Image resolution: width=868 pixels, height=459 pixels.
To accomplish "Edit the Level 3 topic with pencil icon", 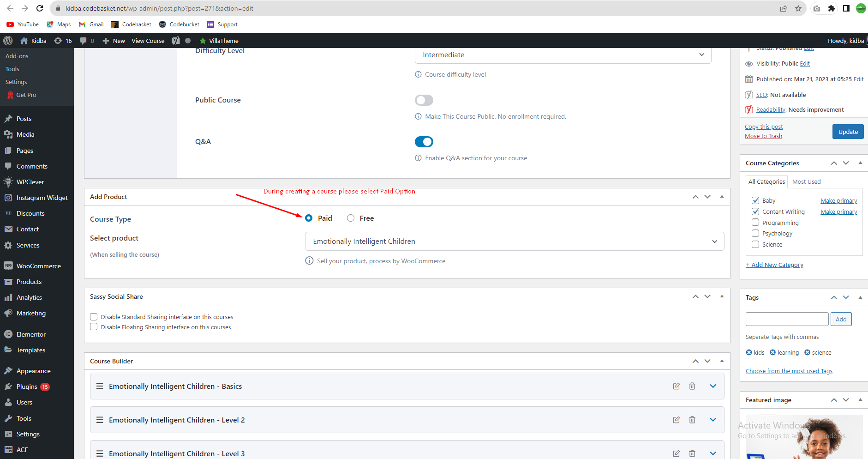I will 676,453.
